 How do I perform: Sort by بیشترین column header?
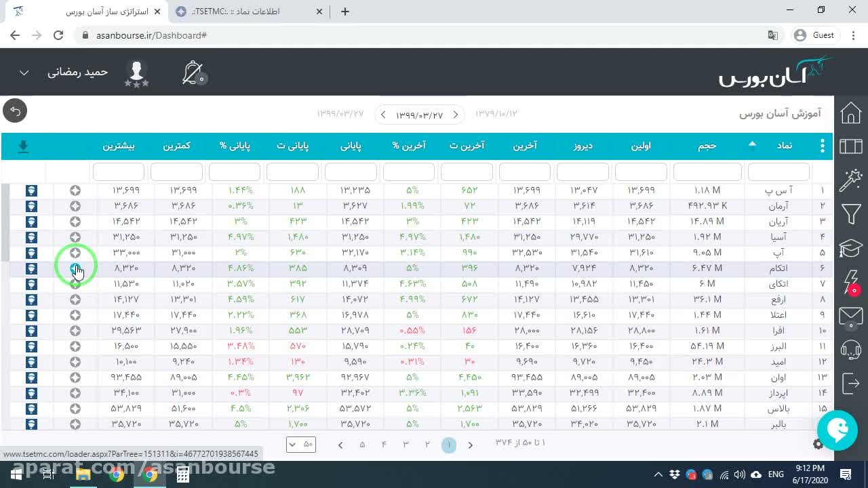point(119,146)
